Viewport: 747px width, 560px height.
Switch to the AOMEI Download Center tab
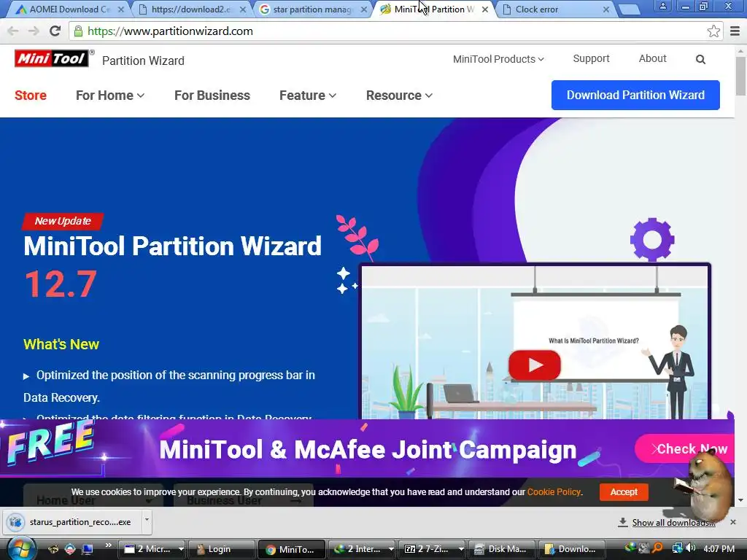69,9
